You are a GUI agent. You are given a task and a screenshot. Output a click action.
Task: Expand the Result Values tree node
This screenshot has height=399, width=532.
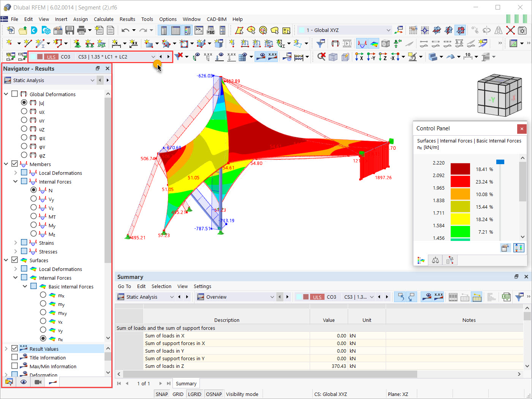coord(6,348)
